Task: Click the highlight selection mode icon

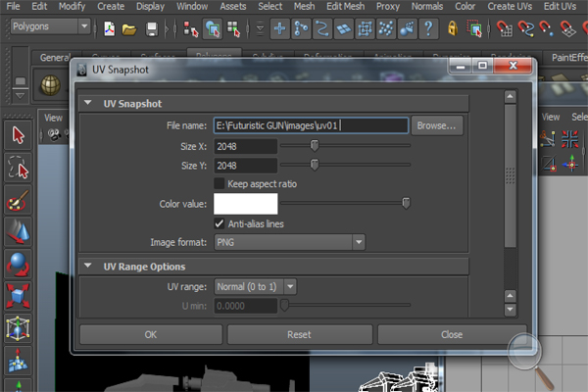Action: pyautogui.click(x=474, y=28)
